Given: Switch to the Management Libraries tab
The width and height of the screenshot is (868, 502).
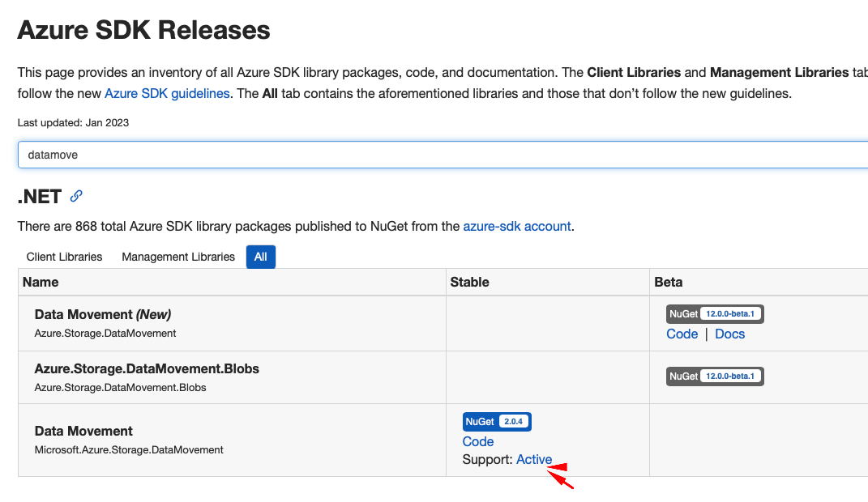Looking at the screenshot, I should point(178,257).
